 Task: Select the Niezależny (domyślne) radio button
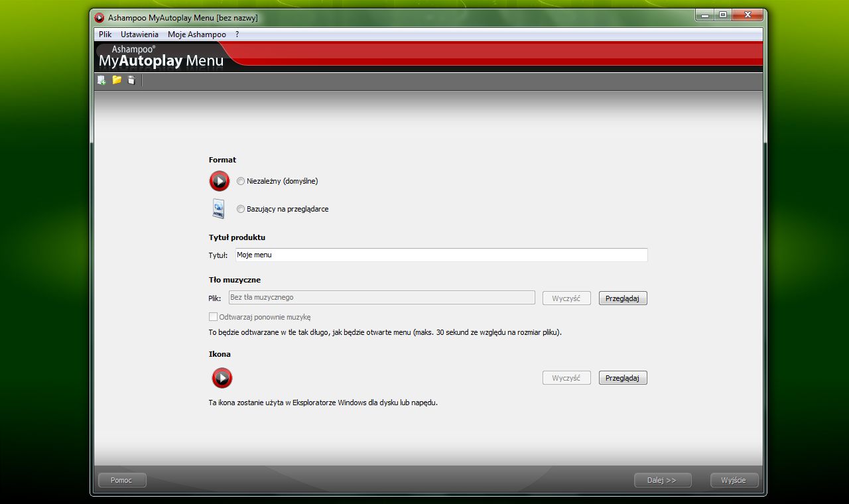pyautogui.click(x=241, y=181)
